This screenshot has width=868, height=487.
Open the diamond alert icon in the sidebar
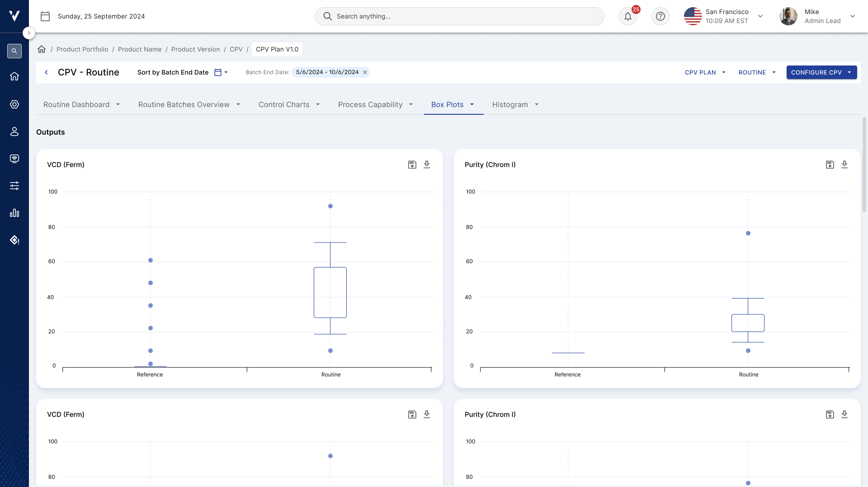14,240
